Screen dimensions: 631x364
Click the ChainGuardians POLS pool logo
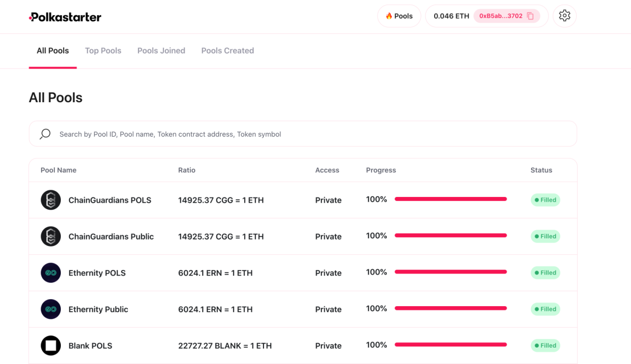(x=51, y=200)
